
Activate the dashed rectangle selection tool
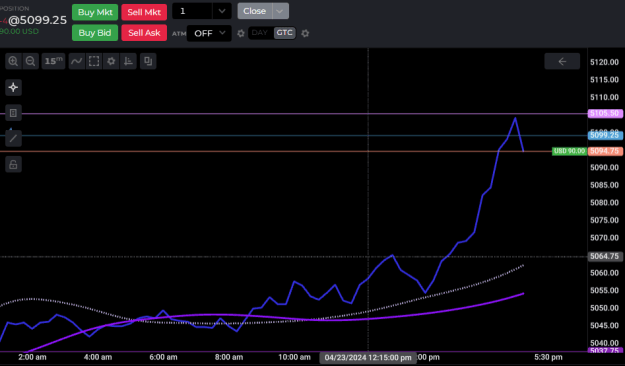[94, 61]
